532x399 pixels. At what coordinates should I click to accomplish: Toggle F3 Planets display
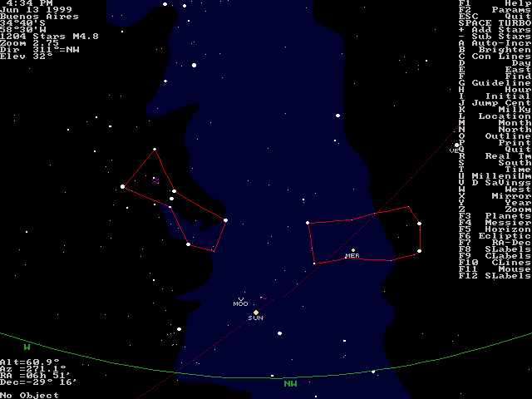[495, 216]
